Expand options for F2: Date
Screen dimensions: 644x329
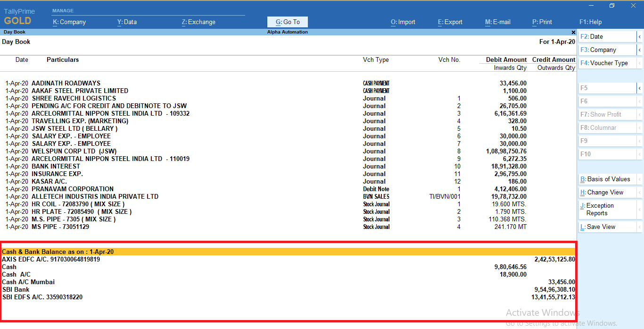click(639, 36)
